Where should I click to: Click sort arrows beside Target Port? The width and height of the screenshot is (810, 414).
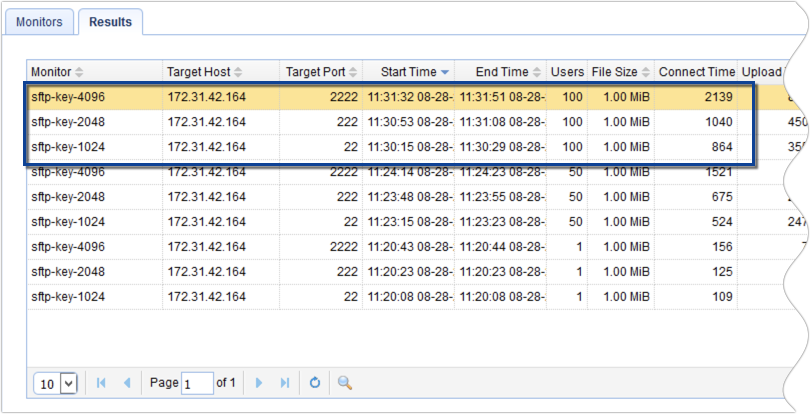pyautogui.click(x=354, y=72)
